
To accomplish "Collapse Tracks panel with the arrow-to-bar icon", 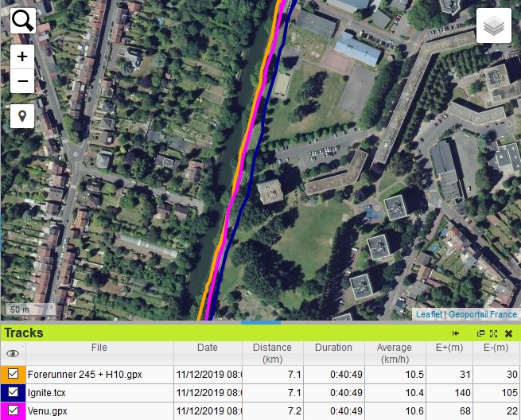I will (456, 333).
